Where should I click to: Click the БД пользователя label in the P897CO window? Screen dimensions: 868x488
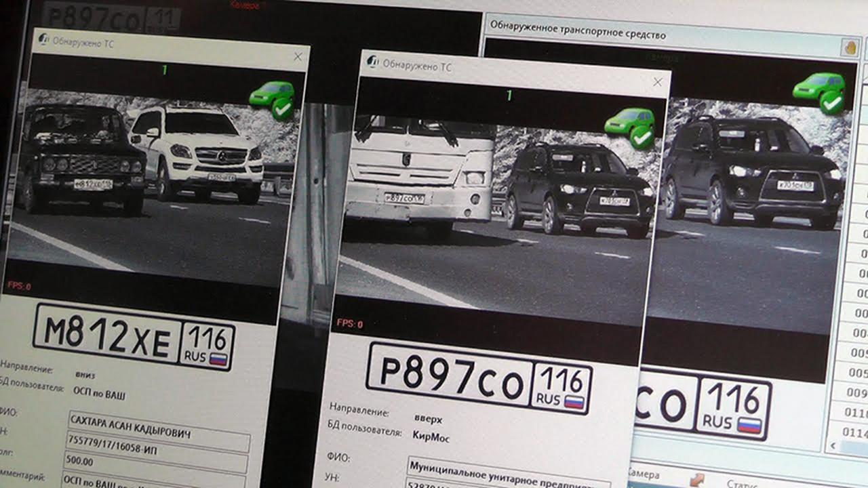click(363, 428)
